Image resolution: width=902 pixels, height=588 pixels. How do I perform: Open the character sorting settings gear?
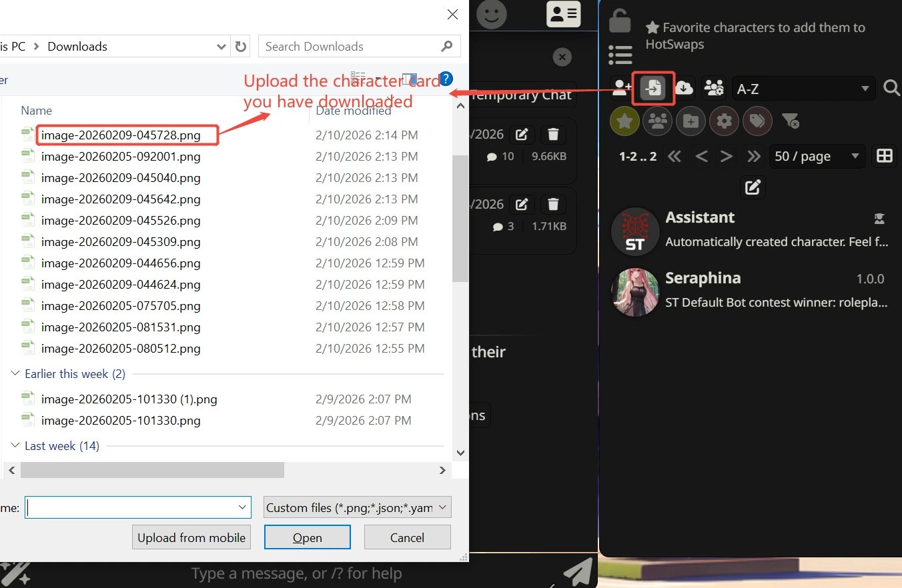tap(724, 121)
